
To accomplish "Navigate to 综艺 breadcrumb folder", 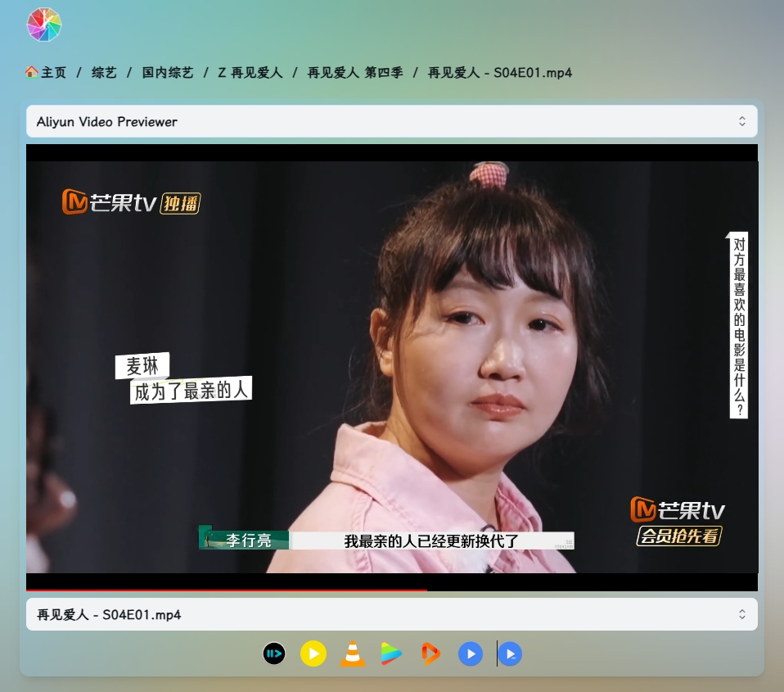I will (x=104, y=73).
